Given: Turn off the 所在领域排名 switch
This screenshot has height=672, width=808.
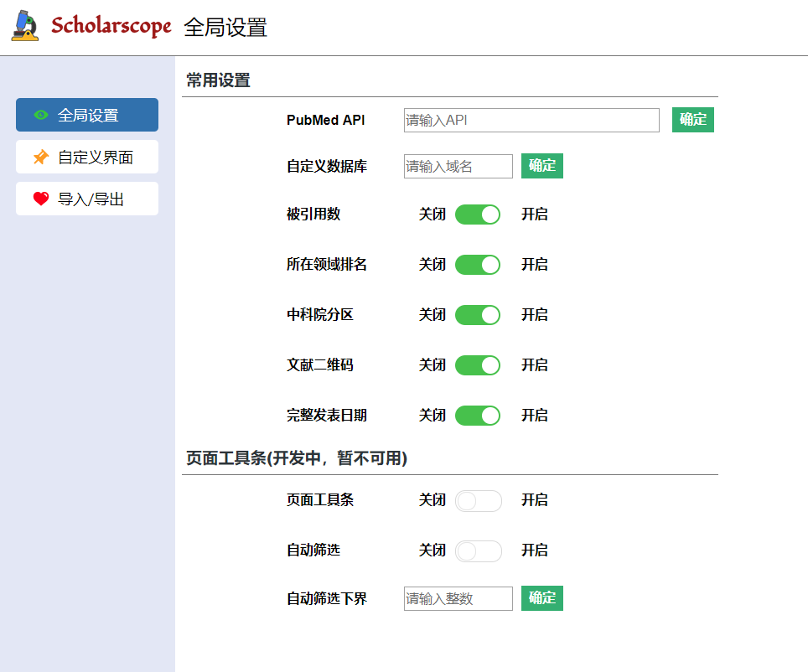Looking at the screenshot, I should pos(477,265).
